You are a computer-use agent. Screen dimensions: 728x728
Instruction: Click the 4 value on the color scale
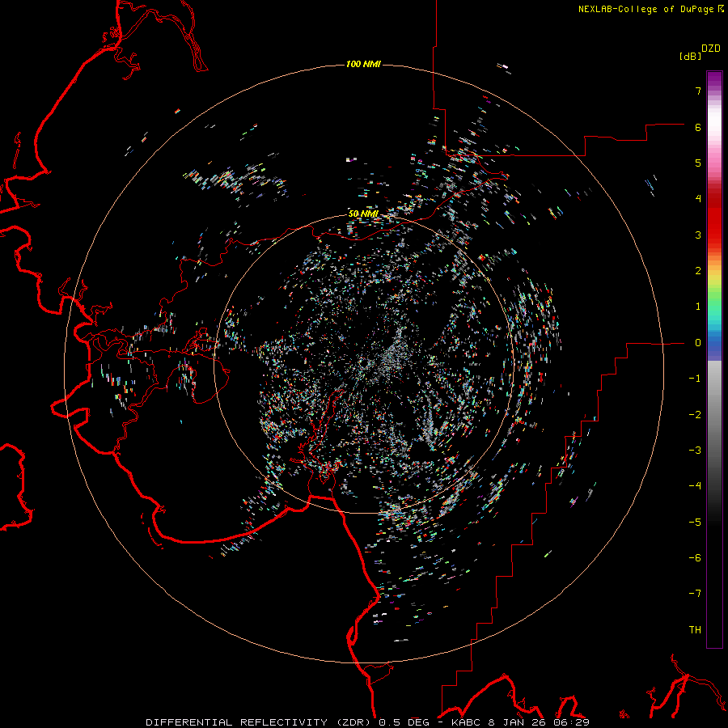click(x=698, y=199)
